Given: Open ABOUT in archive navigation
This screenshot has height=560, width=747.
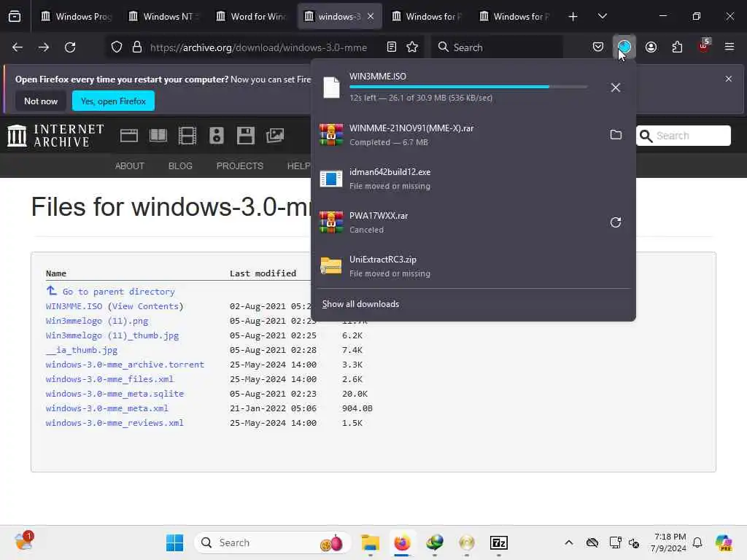Looking at the screenshot, I should point(130,166).
